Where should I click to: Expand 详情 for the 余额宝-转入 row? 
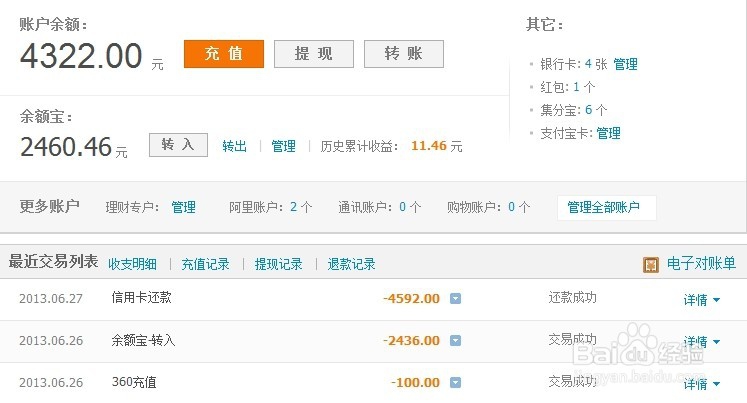pos(702,342)
